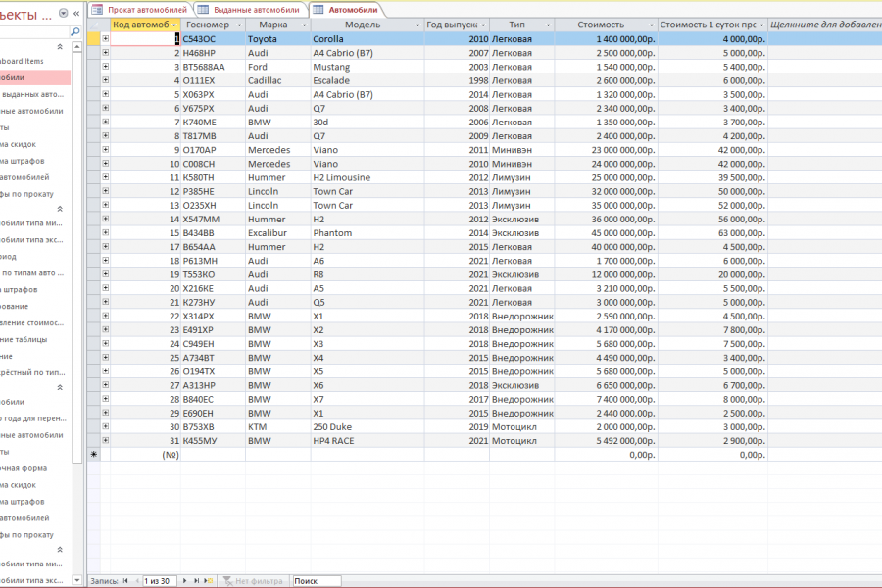The height and width of the screenshot is (588, 882).
Task: Select the row selector for Excalibur Phantom row
Action: pos(94,233)
